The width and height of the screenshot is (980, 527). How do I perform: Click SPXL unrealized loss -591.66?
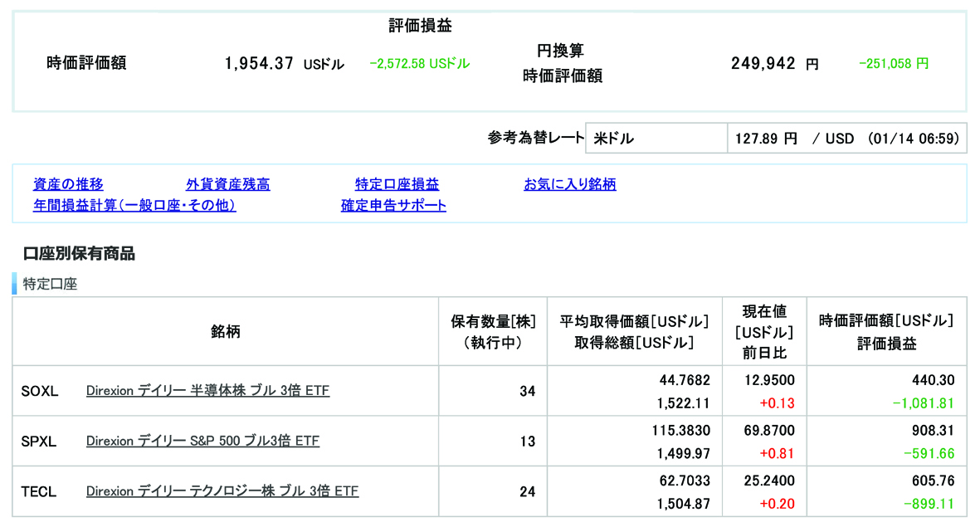929,454
